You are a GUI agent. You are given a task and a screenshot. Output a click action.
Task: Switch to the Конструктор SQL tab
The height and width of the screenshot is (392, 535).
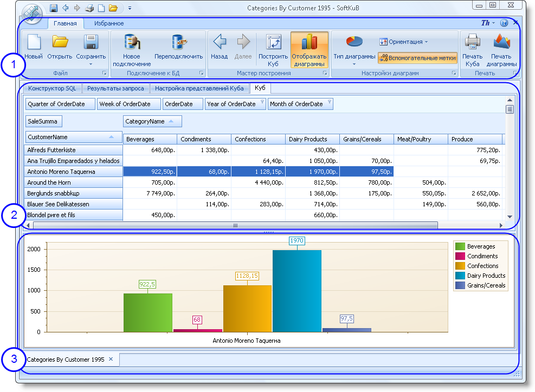52,88
